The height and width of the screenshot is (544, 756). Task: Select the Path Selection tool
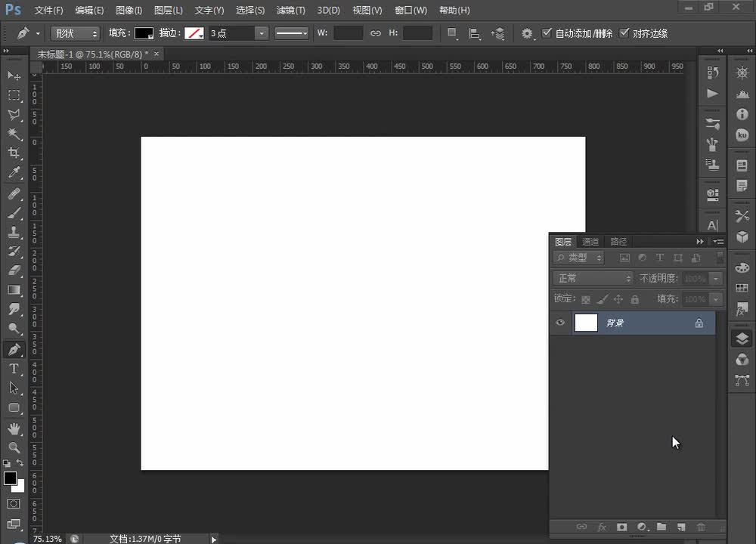coord(14,388)
